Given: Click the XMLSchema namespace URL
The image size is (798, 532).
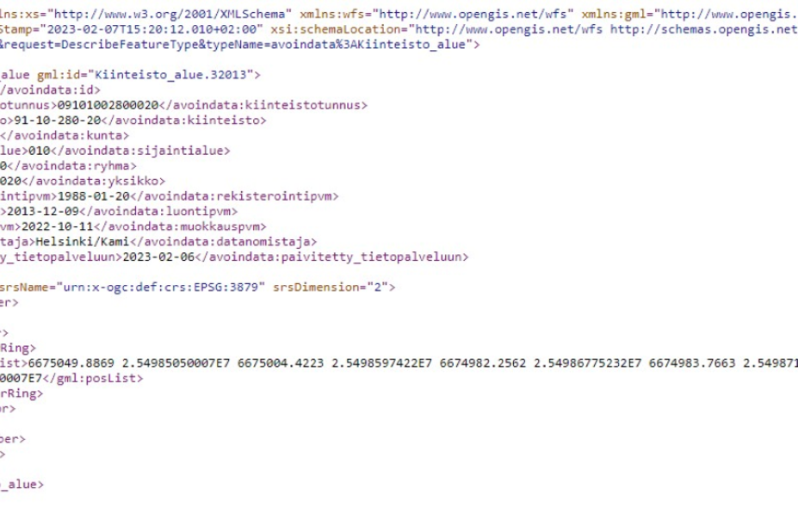Looking at the screenshot, I should click(170, 15).
